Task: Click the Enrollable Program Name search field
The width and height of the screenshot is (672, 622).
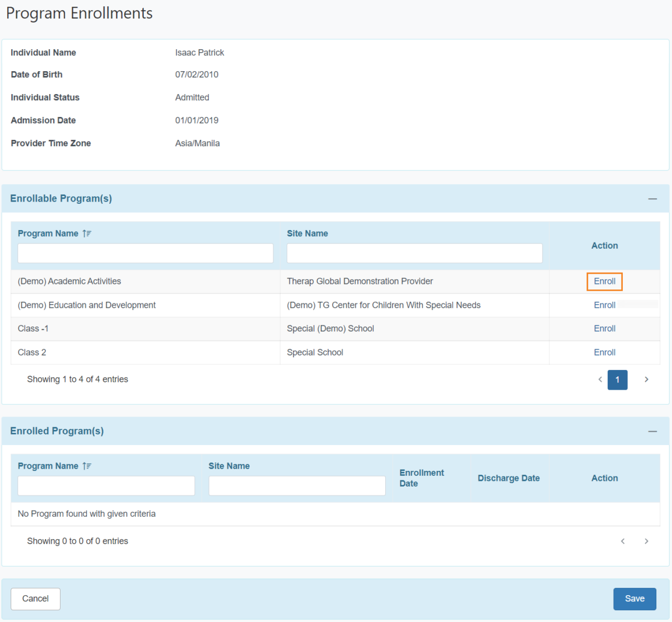Action: pos(145,253)
